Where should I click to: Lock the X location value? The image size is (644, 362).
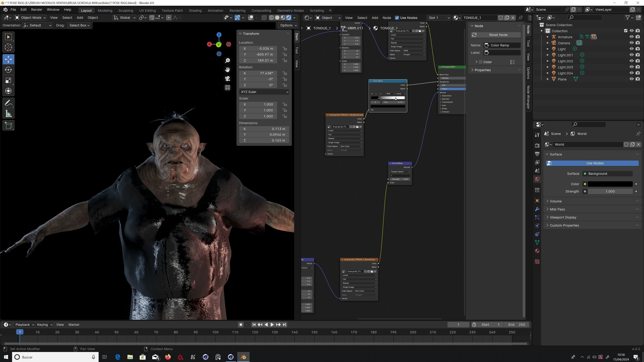284,48
